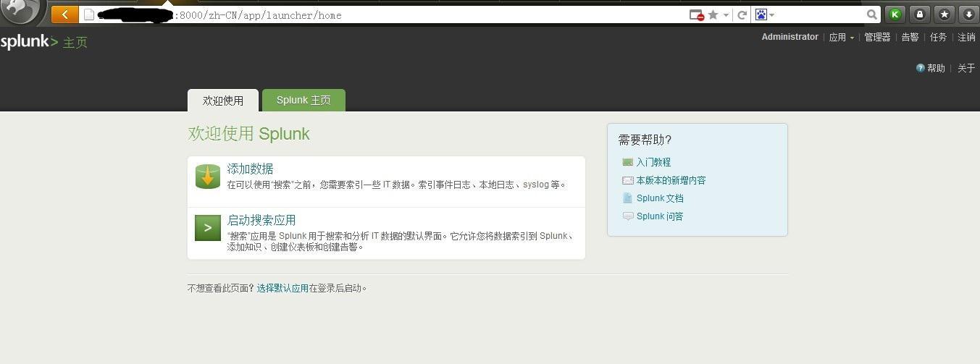Click the magnifier icon in the search box

pos(872,14)
